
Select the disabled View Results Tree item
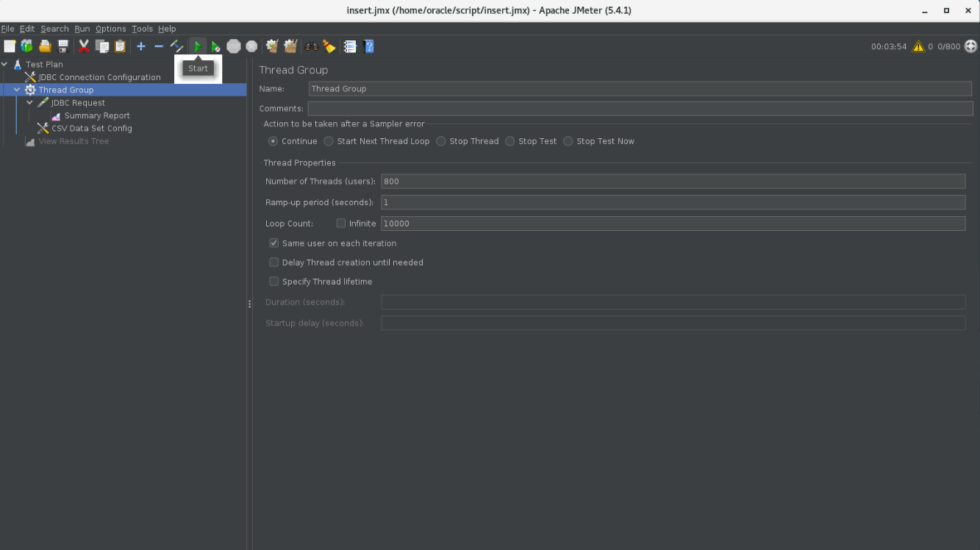[74, 141]
